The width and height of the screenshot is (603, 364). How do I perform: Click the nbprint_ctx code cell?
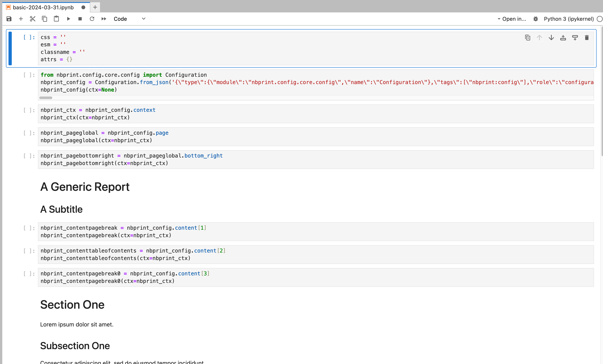pos(316,114)
